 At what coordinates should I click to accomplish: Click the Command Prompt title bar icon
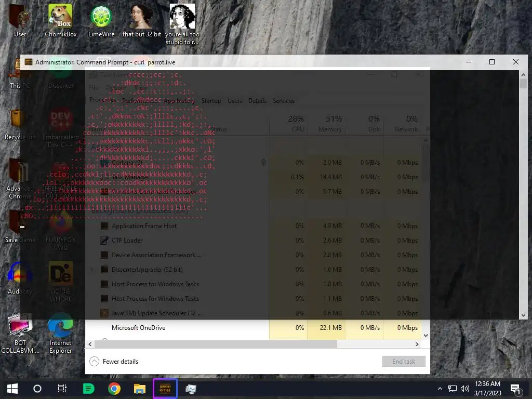point(29,62)
